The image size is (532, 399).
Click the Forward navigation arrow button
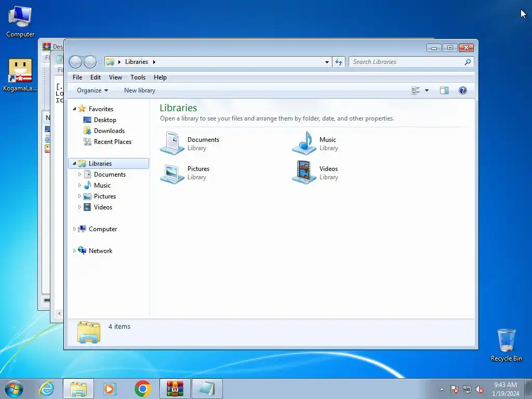click(x=90, y=62)
